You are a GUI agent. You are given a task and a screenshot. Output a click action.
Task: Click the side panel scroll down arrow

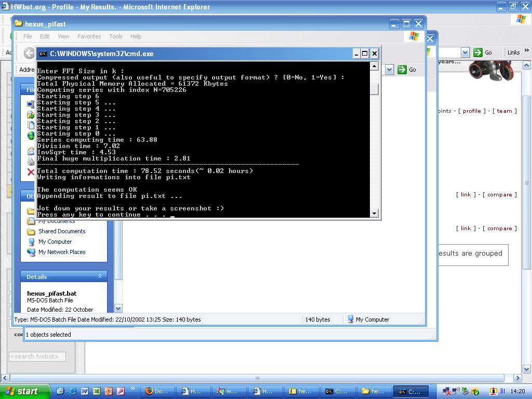118,309
